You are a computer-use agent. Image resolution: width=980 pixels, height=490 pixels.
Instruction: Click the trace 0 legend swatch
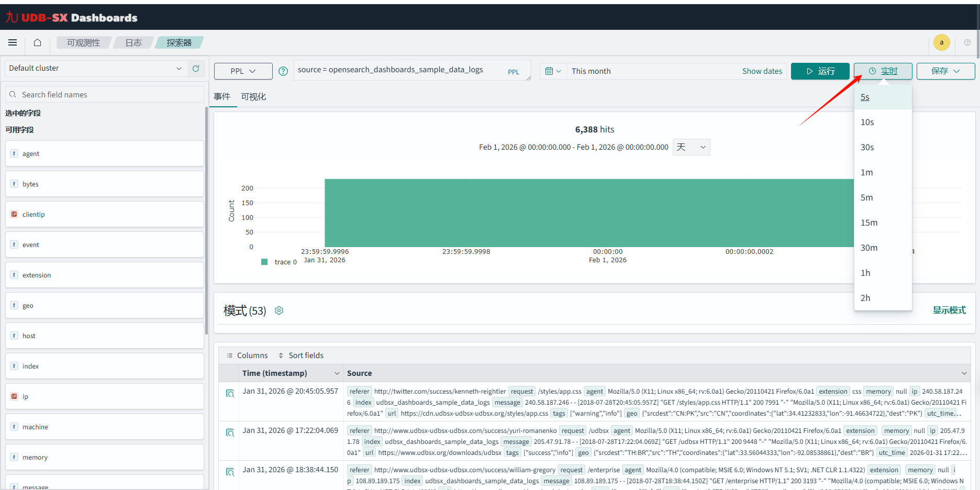click(x=264, y=262)
